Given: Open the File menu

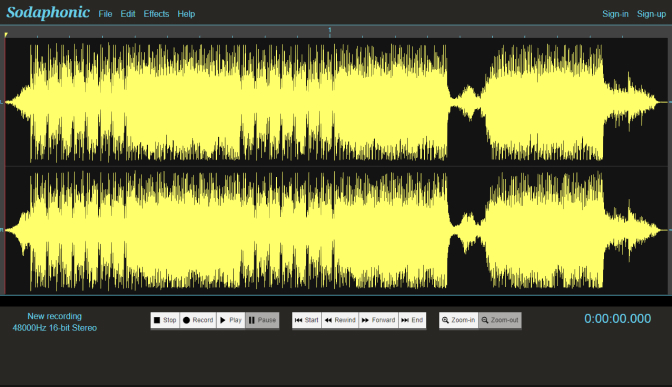Looking at the screenshot, I should (x=105, y=14).
